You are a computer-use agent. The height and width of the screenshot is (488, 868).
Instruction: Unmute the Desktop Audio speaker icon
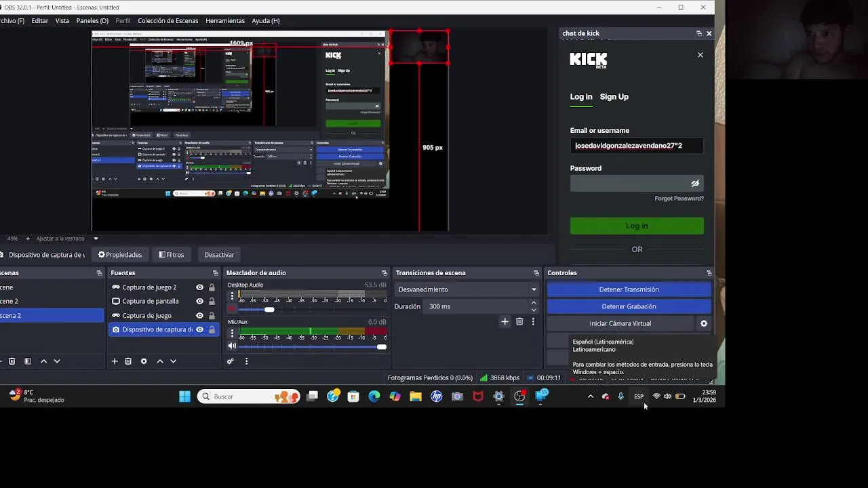(x=232, y=309)
